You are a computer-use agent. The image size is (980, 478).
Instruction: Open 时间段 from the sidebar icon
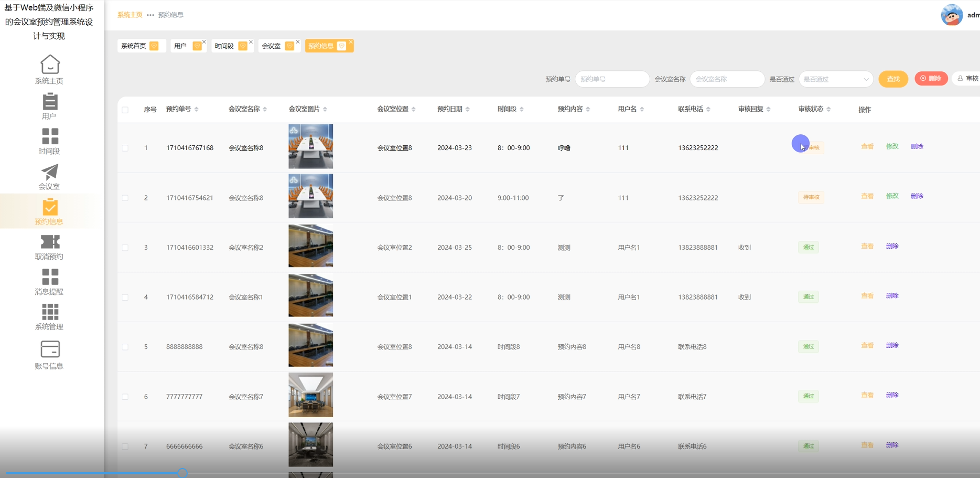pyautogui.click(x=49, y=136)
